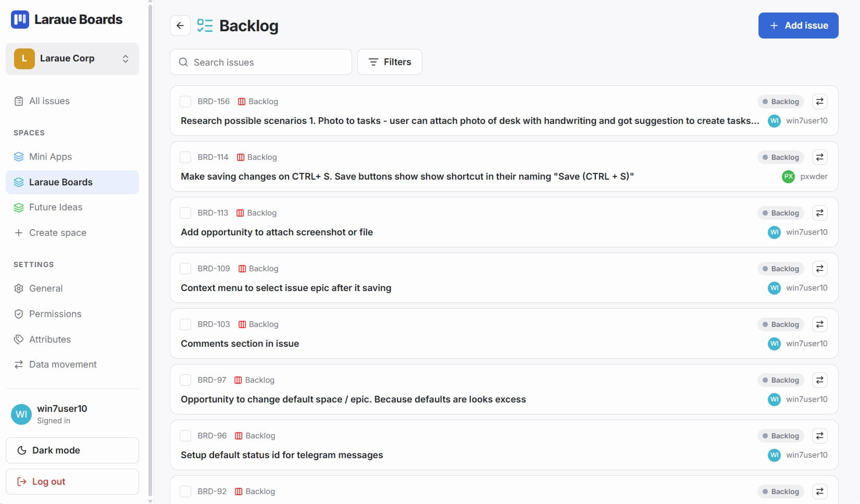Click the Laraue Boards logo icon
The width and height of the screenshot is (860, 504).
[x=20, y=20]
